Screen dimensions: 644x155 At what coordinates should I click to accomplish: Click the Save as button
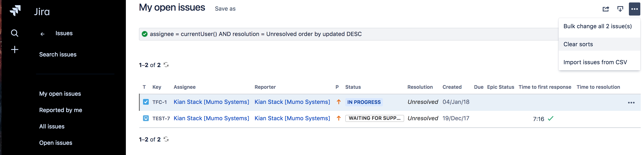(225, 9)
